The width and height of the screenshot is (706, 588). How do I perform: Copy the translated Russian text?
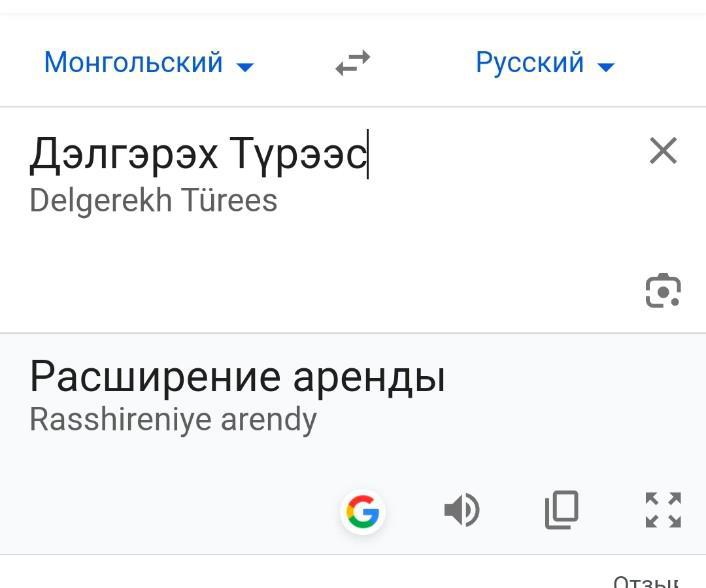click(x=562, y=511)
